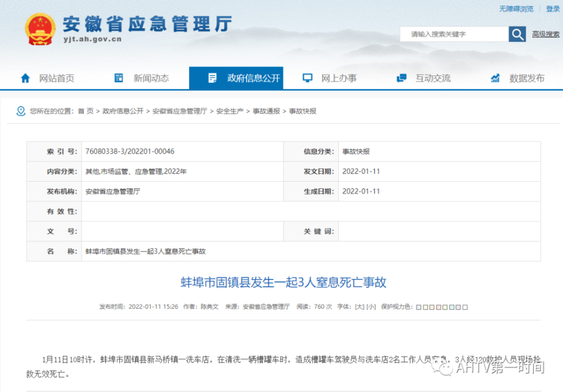The height and width of the screenshot is (392, 563).
Task: Click the 发文日期 value 2022-01-11
Action: (x=361, y=172)
